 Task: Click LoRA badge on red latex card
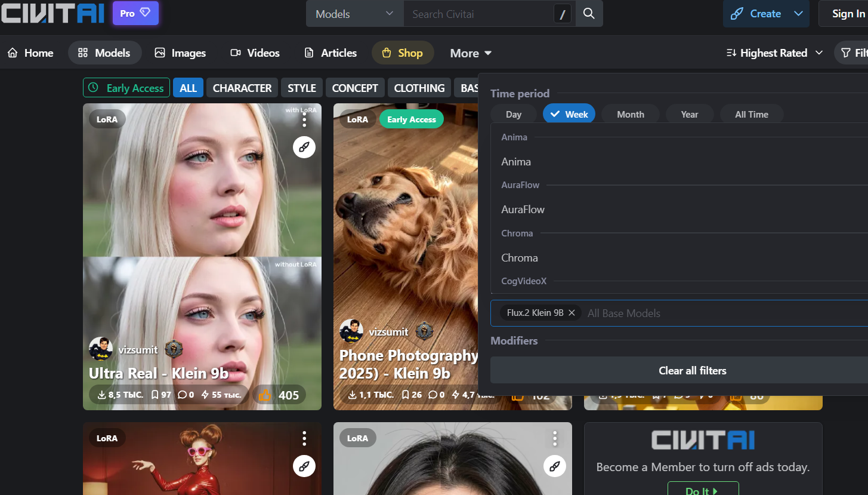[x=107, y=438]
